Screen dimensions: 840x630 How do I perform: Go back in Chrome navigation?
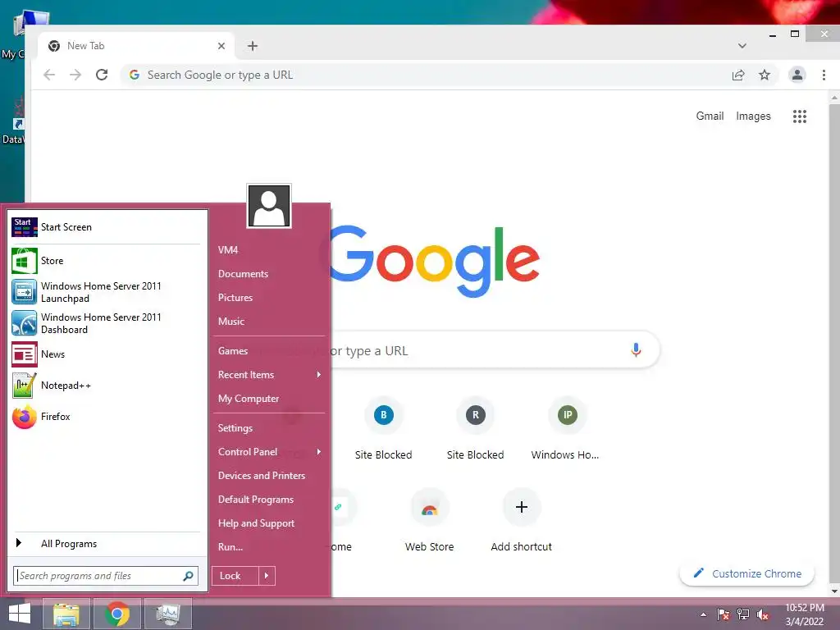tap(49, 75)
